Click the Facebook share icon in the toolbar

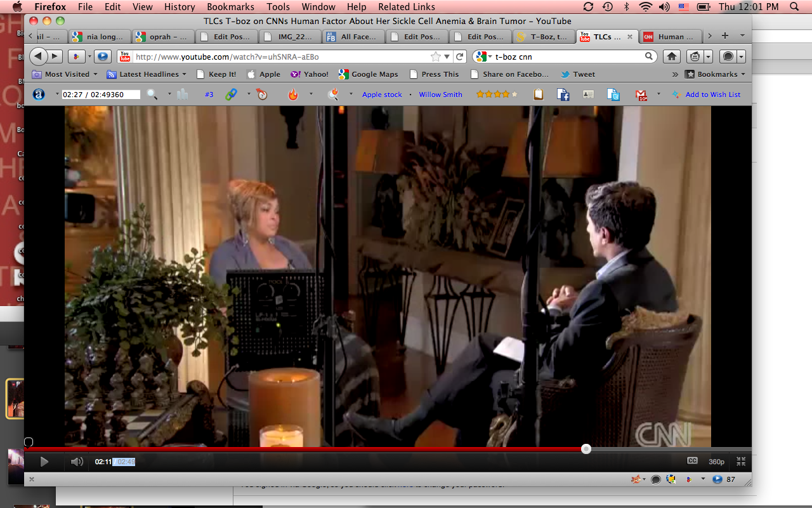(563, 95)
